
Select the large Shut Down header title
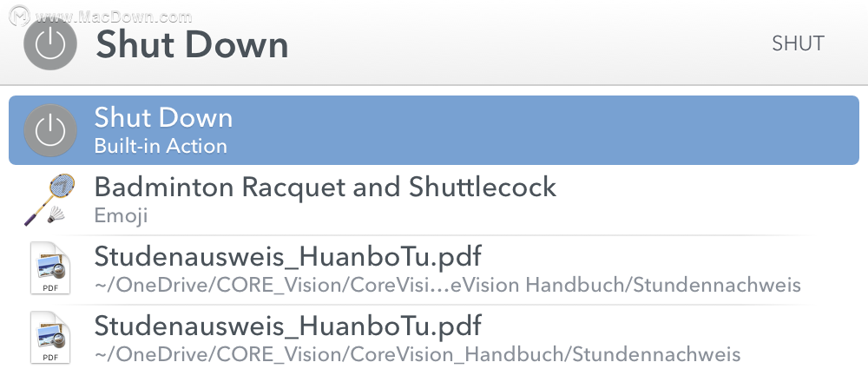tap(192, 44)
